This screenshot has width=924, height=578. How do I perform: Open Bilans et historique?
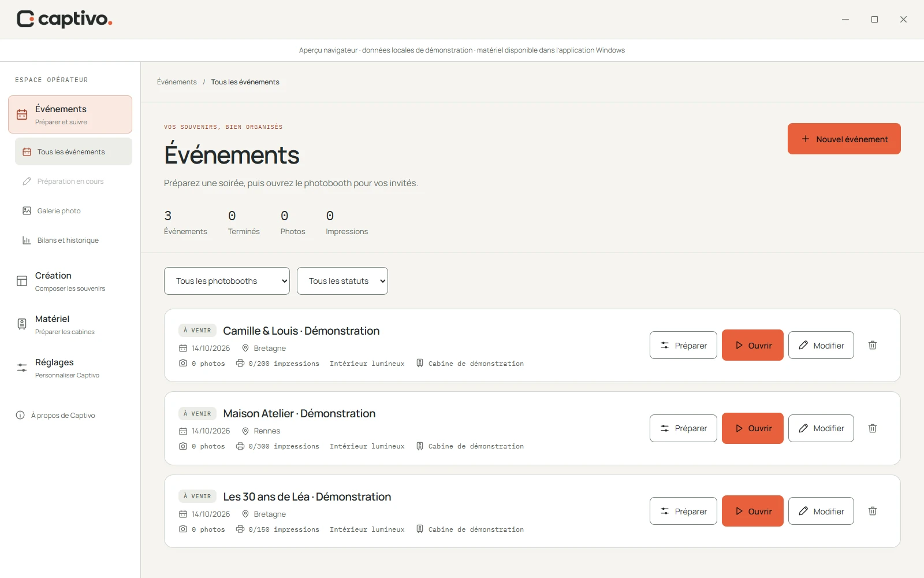(73, 240)
